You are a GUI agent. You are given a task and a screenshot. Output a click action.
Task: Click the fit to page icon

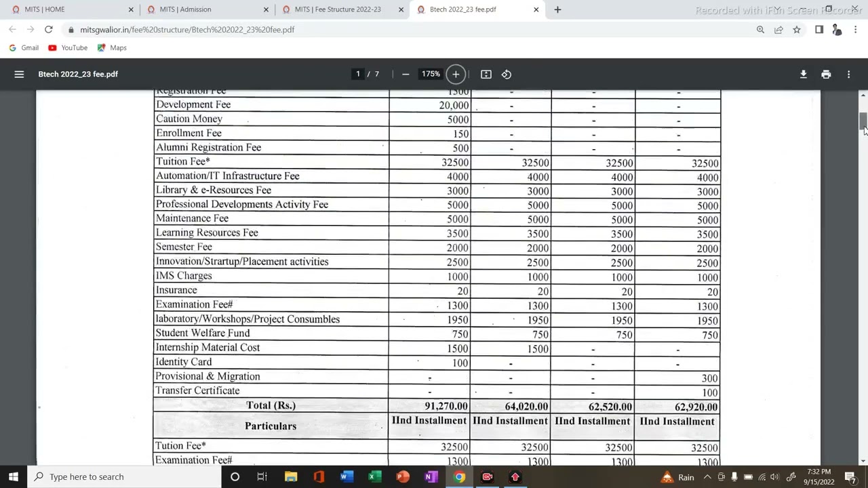[x=486, y=74]
